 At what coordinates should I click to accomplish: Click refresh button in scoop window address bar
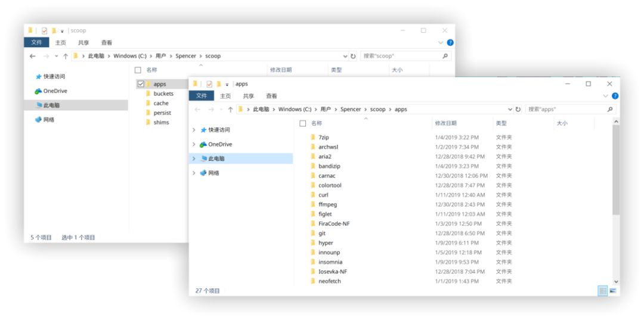click(x=353, y=56)
